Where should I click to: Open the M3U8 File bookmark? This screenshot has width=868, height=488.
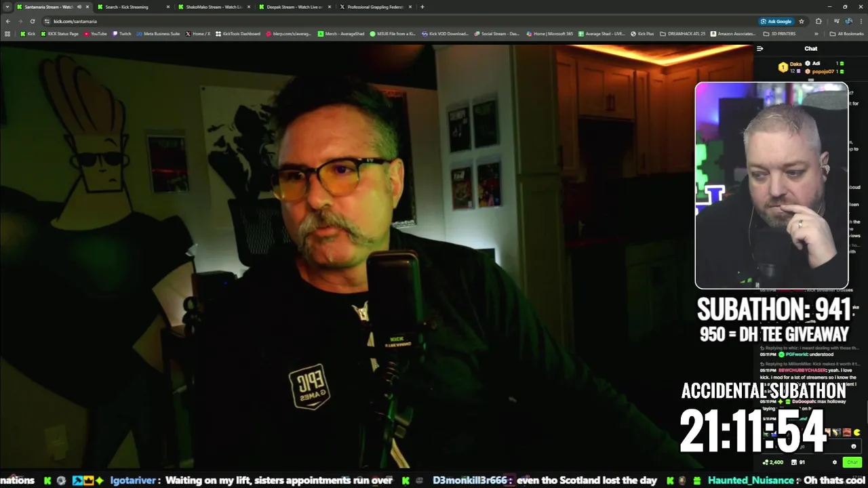click(393, 33)
